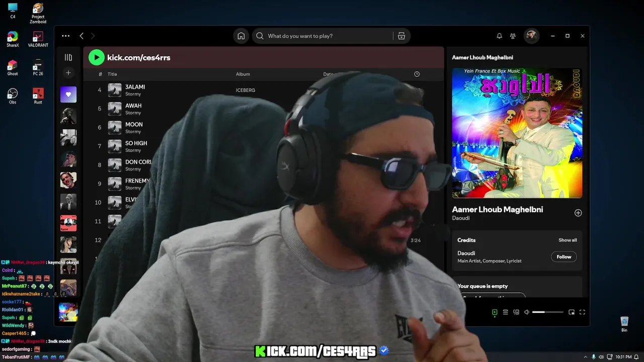Open the ICEBERG album link
644x362 pixels.
pyautogui.click(x=246, y=90)
